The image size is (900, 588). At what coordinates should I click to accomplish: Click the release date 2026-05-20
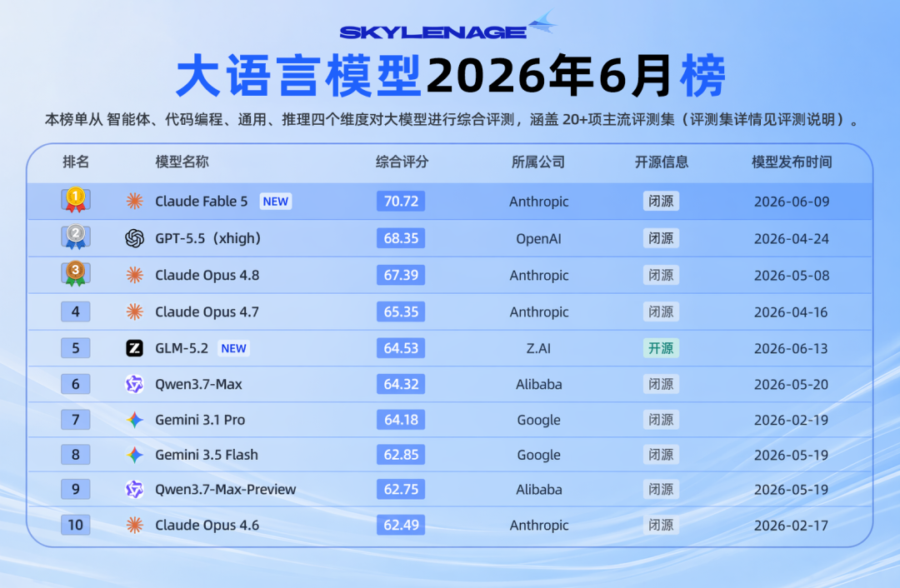(791, 384)
